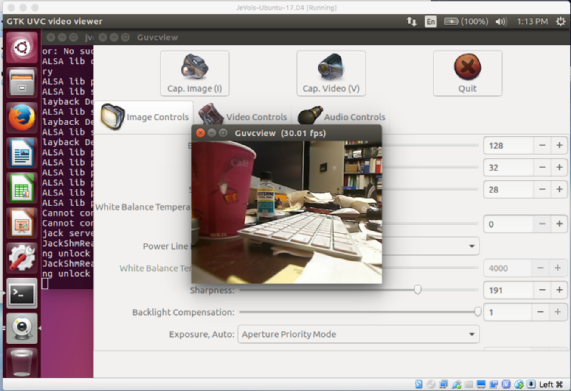Open the sound volume indicator
Image resolution: width=571 pixels, height=391 pixels.
501,21
